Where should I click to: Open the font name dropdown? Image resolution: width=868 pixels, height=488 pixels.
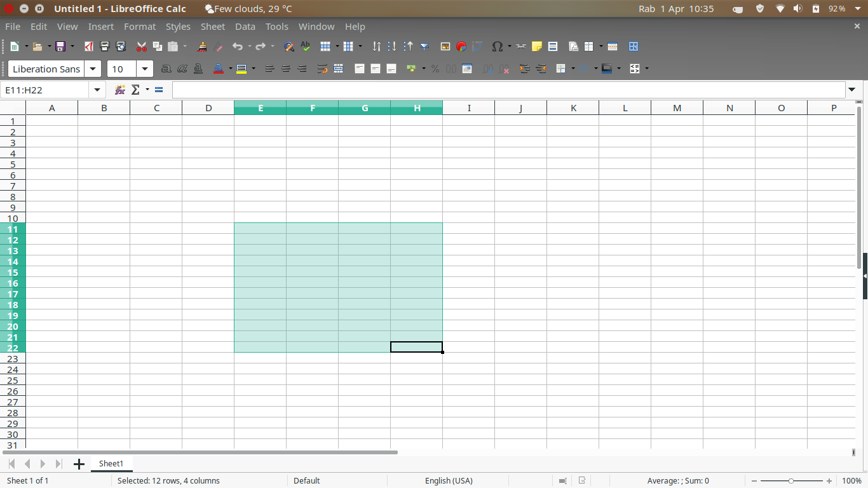tap(93, 68)
